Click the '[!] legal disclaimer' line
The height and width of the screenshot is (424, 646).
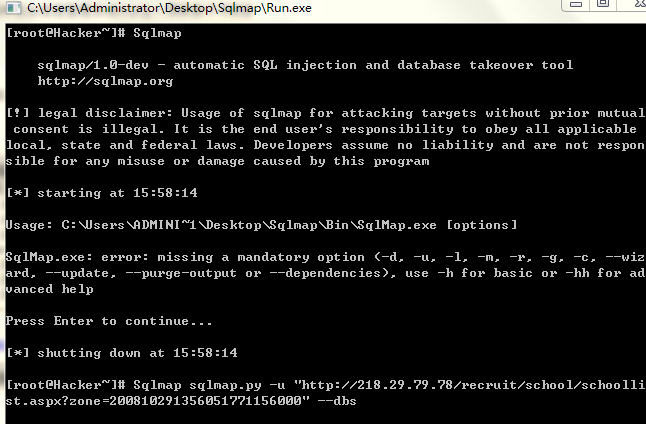point(325,113)
